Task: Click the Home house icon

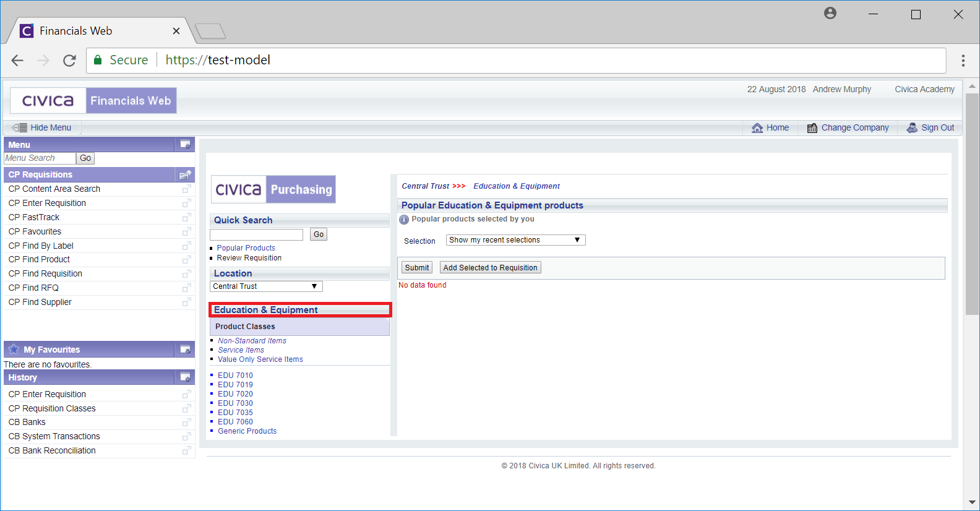Action: tap(757, 127)
